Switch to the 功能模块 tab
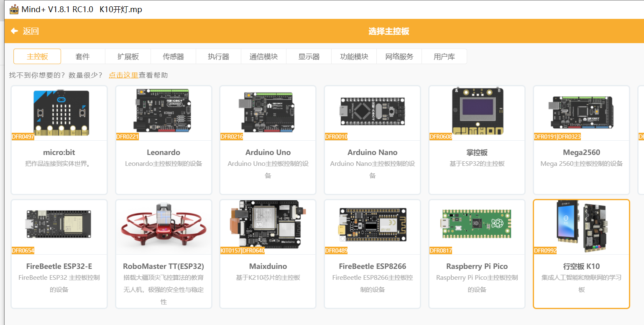644x325 pixels. point(354,57)
